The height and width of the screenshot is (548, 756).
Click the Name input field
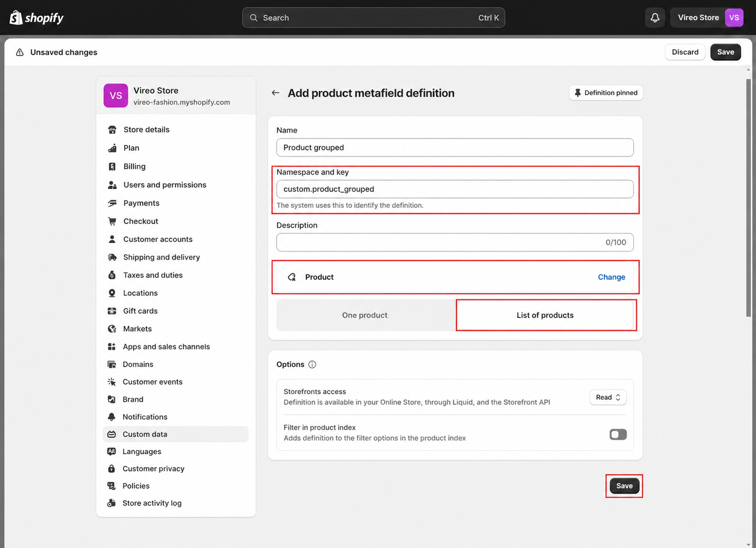click(x=455, y=147)
